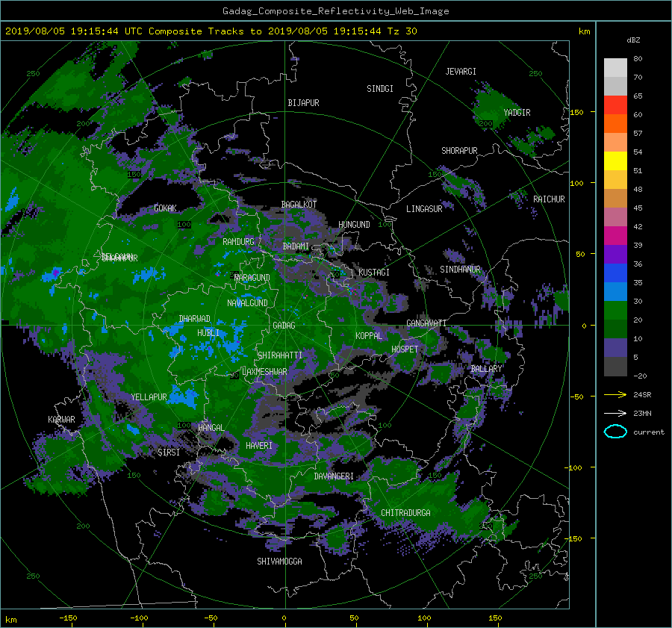Click the CHITRADURGA city label
672x628 pixels.
pyautogui.click(x=405, y=513)
